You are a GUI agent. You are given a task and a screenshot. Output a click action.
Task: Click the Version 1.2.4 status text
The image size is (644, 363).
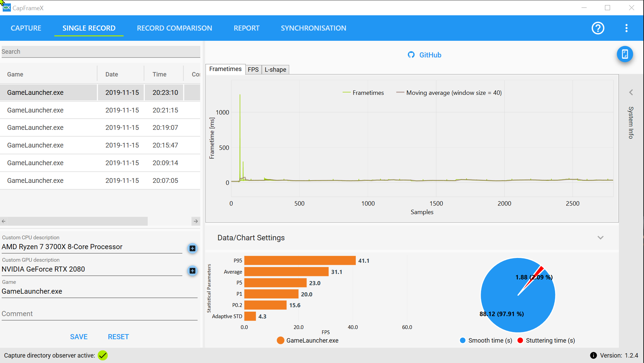pyautogui.click(x=619, y=356)
